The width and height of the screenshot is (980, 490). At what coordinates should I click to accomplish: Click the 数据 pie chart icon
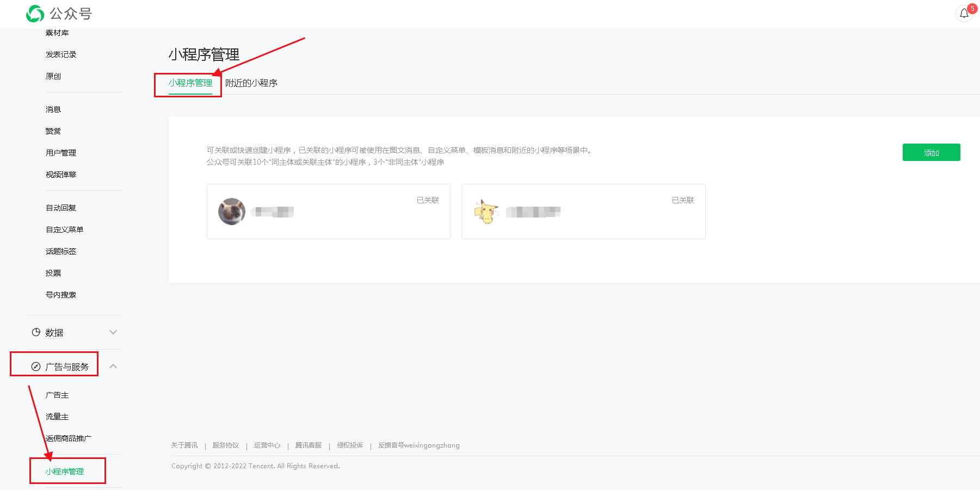point(36,332)
